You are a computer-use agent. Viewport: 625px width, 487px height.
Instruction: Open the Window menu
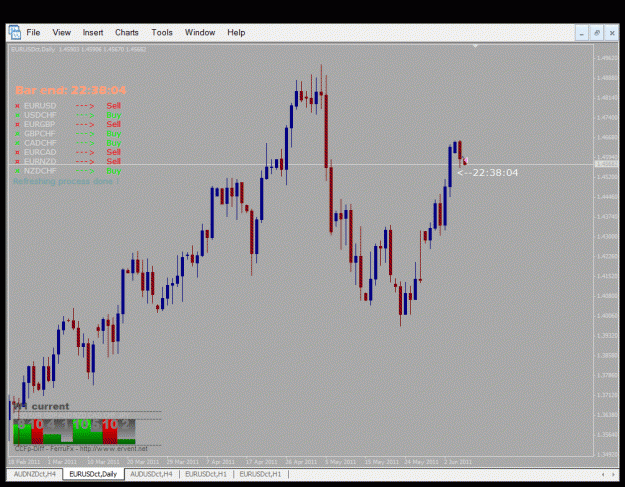pos(200,33)
